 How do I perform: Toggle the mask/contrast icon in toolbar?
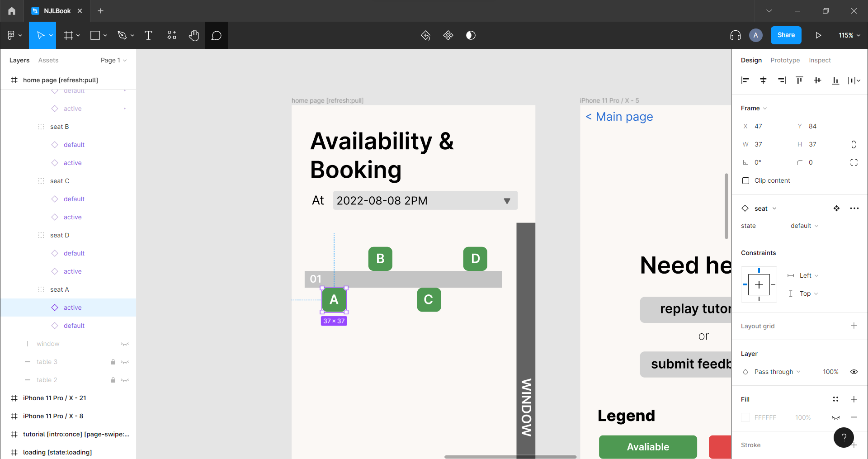pos(471,35)
